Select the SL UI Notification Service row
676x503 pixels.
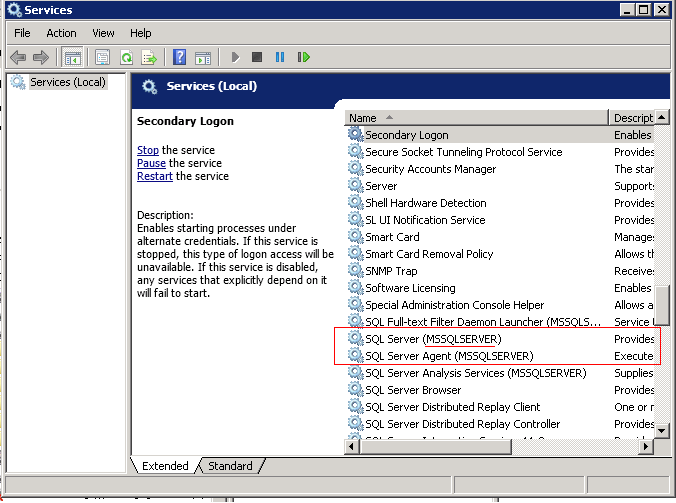pos(500,220)
